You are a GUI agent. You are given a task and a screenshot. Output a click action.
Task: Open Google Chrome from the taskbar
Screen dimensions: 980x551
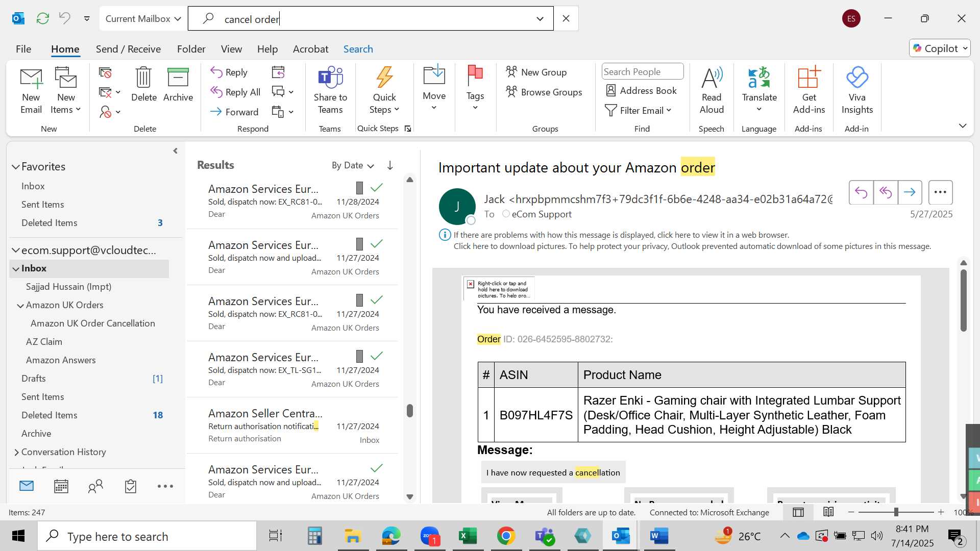pyautogui.click(x=506, y=536)
